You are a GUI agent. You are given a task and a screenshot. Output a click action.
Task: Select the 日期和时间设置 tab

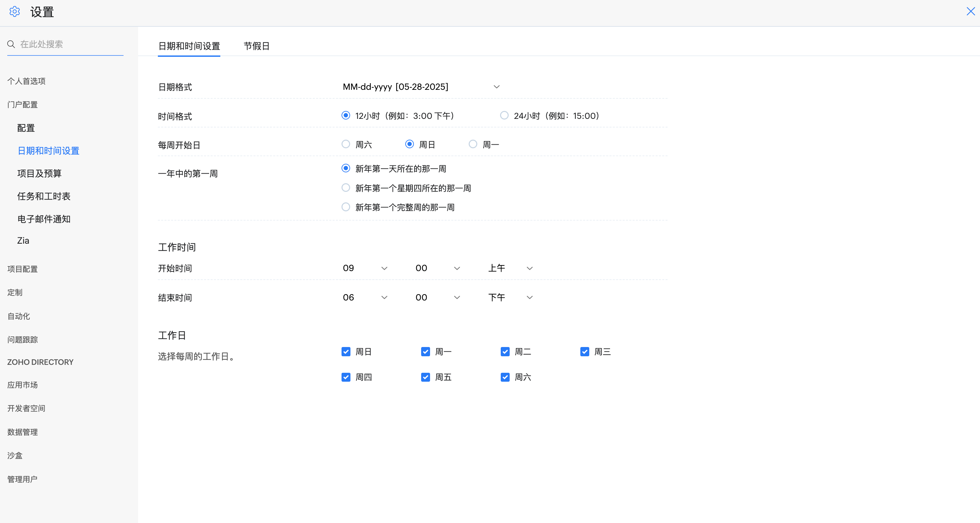189,46
